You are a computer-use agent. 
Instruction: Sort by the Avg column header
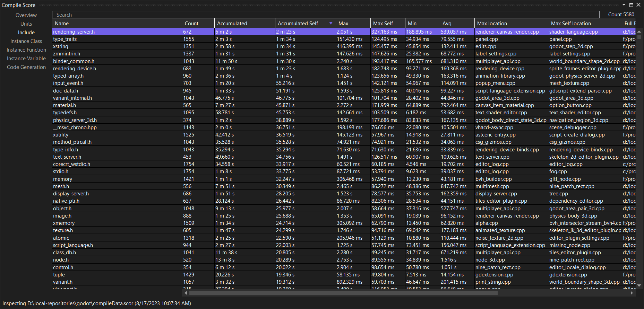click(x=457, y=23)
